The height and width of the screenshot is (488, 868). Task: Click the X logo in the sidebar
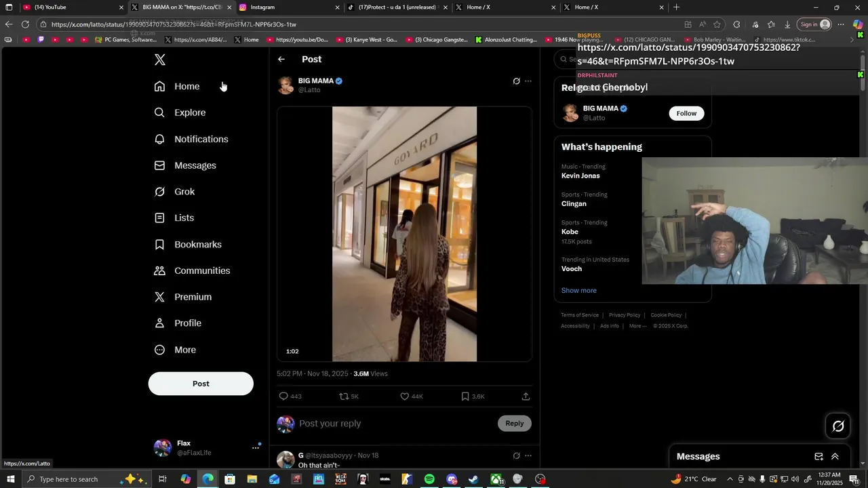click(159, 60)
